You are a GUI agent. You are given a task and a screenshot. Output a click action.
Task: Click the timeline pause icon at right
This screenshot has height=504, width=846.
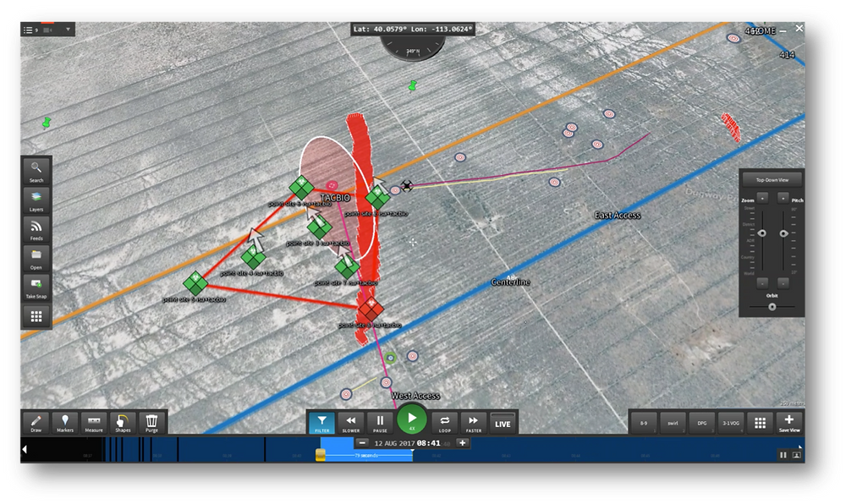[783, 455]
